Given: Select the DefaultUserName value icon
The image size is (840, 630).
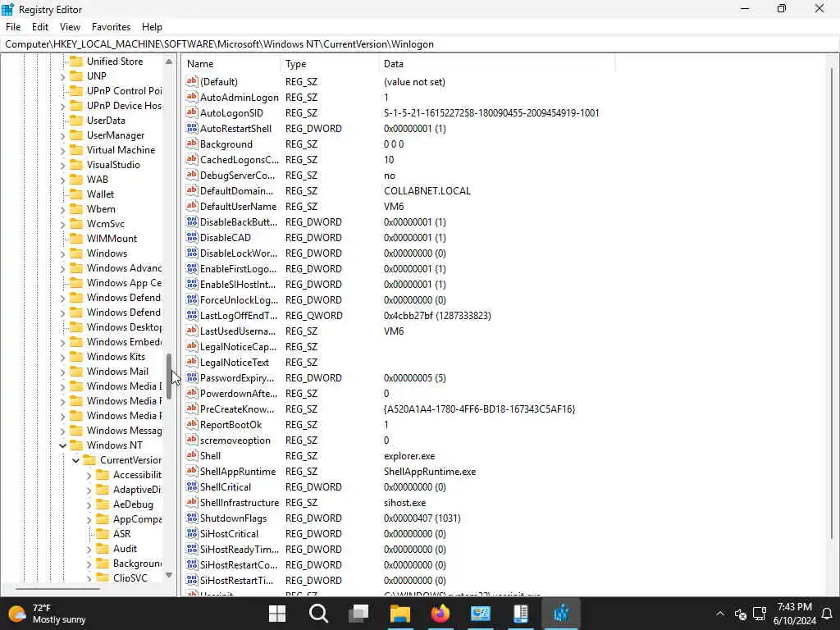Looking at the screenshot, I should [x=192, y=206].
